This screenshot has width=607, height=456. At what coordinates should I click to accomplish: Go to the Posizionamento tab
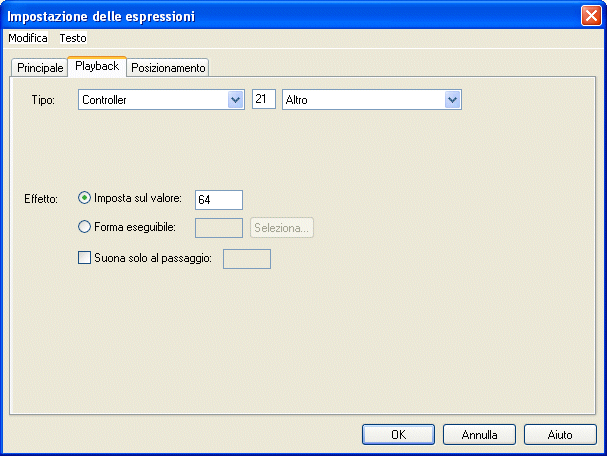click(168, 67)
